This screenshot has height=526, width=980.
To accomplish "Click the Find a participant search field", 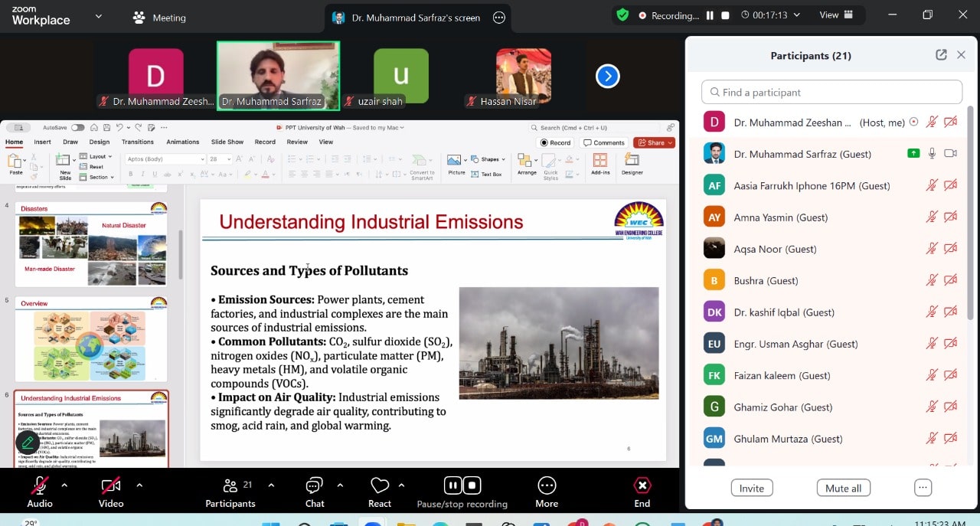I will (x=831, y=92).
